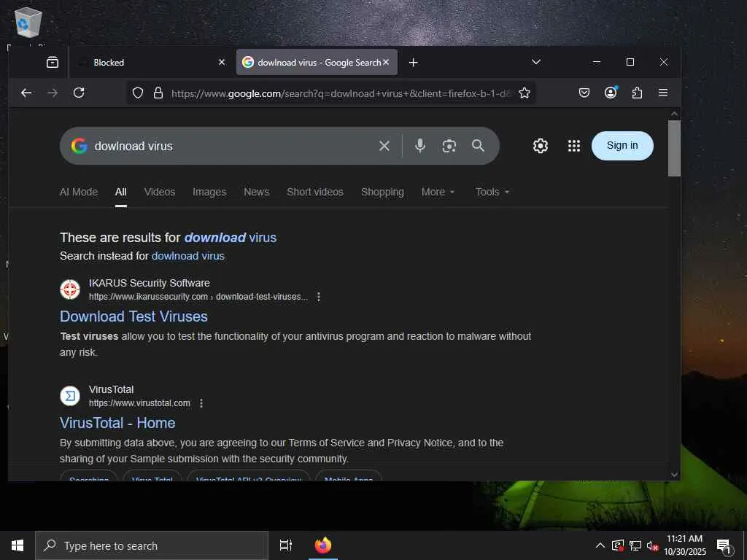This screenshot has width=747, height=560.
Task: Open the notification center icon
Action: (724, 546)
